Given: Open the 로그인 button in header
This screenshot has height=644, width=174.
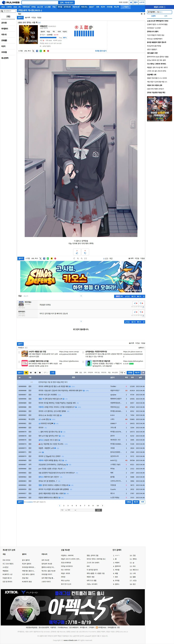Looking at the screenshot, I should click(x=142, y=3).
